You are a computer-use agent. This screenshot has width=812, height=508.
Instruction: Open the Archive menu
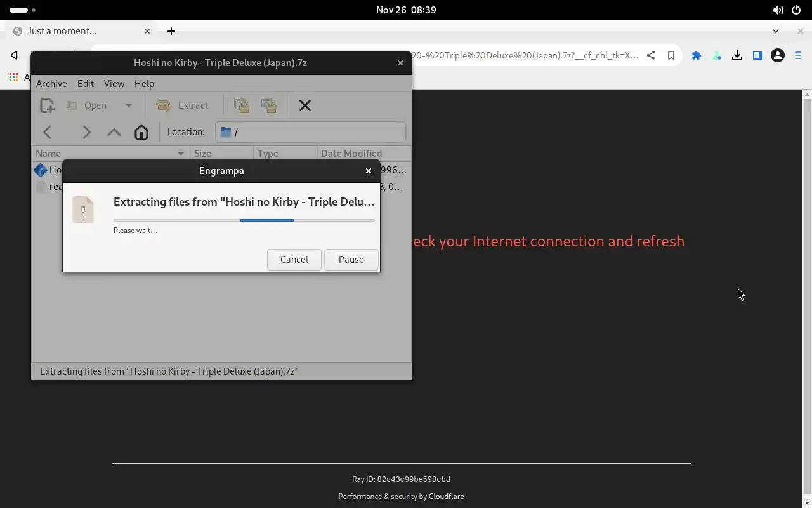coord(51,83)
